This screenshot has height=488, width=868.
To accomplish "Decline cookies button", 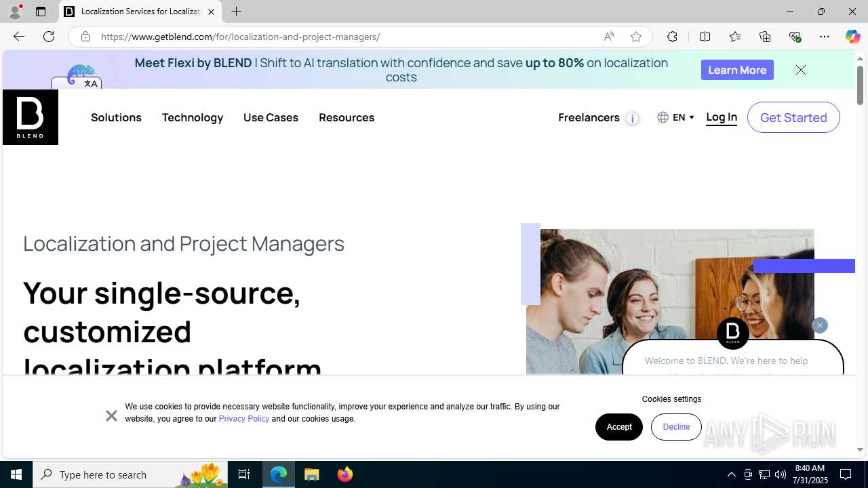I will [676, 427].
